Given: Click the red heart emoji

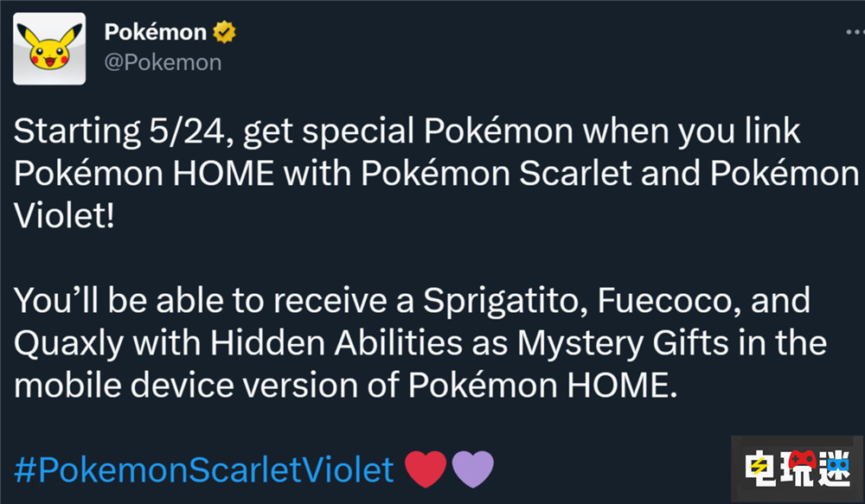Looking at the screenshot, I should tap(426, 469).
